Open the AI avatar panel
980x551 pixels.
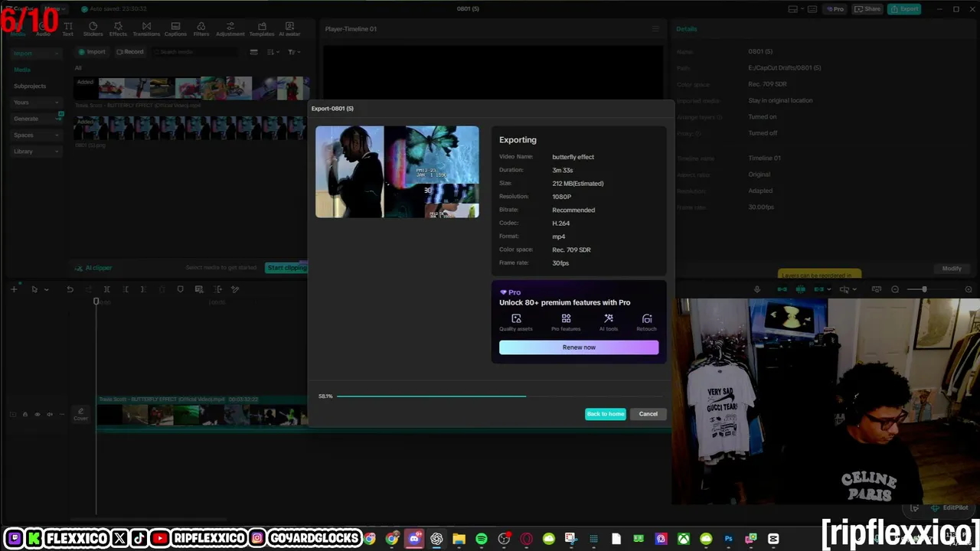pos(289,29)
